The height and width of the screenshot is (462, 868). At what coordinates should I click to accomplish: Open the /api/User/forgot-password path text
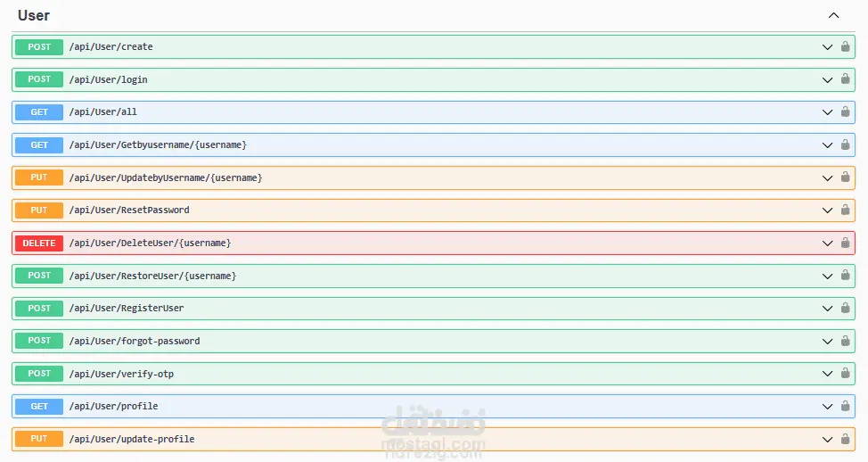135,342
